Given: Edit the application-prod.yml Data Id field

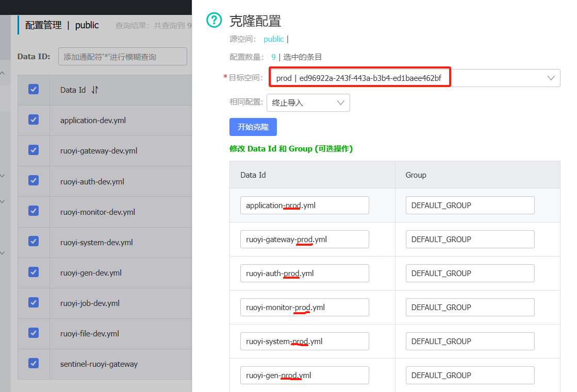Looking at the screenshot, I should tap(304, 205).
